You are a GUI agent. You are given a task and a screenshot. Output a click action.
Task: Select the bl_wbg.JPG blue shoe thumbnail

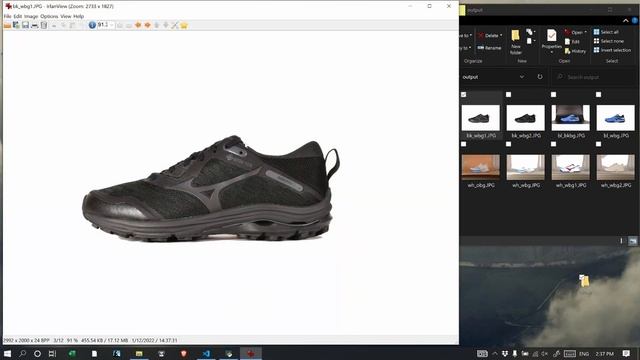point(616,118)
